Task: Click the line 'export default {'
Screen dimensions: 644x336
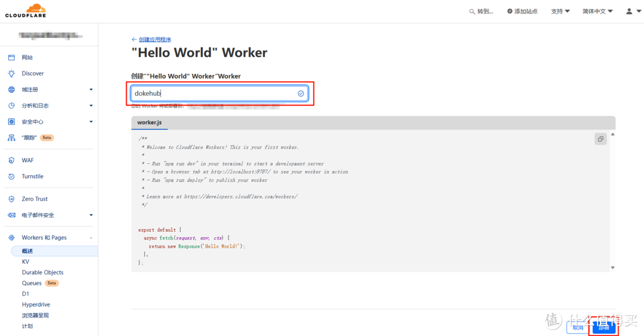Action: coord(160,230)
